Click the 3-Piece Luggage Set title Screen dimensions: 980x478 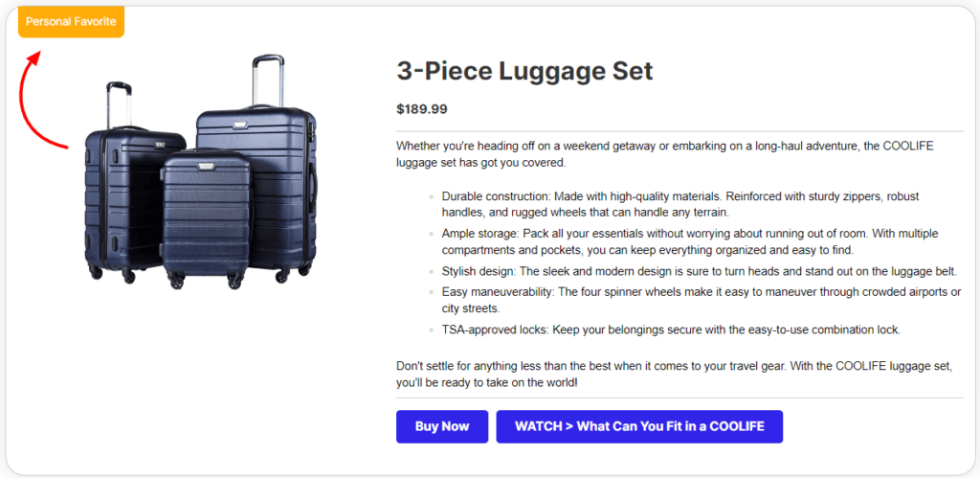(x=524, y=71)
